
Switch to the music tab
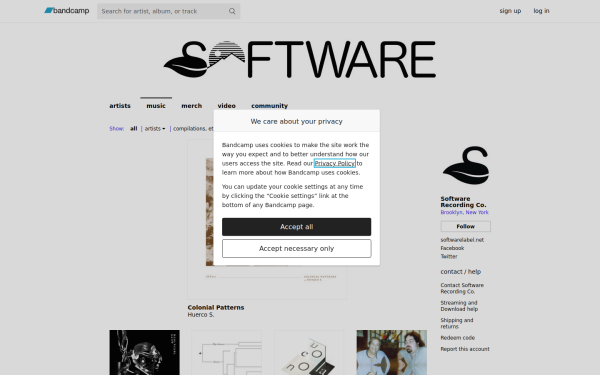point(156,106)
